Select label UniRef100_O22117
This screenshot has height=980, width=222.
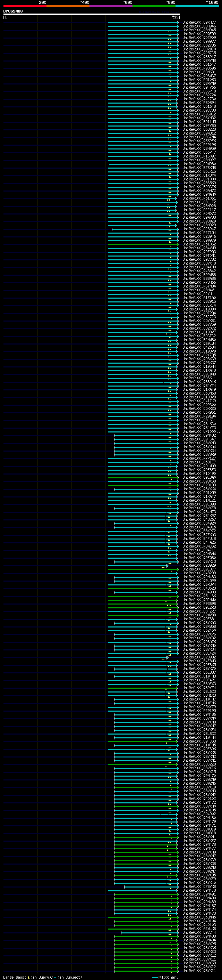point(199,210)
